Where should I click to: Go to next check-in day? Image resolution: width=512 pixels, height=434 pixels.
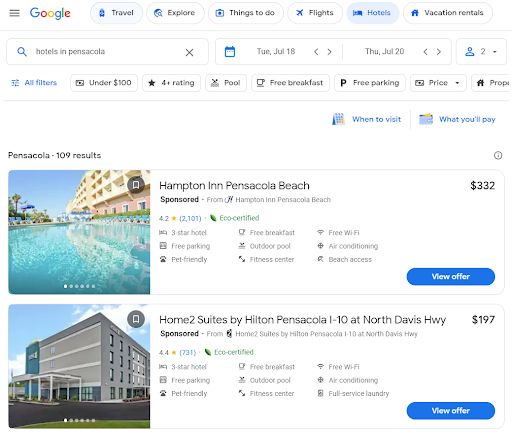click(329, 52)
